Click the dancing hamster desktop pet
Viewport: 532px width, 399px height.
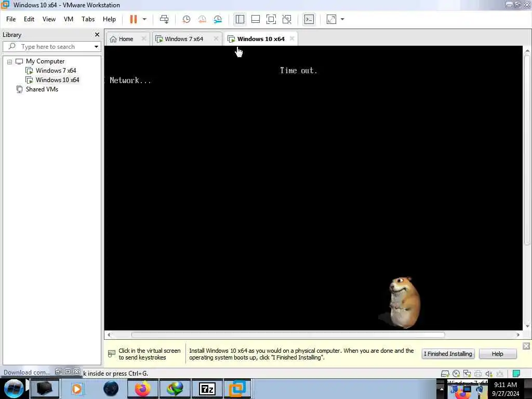[x=404, y=303]
